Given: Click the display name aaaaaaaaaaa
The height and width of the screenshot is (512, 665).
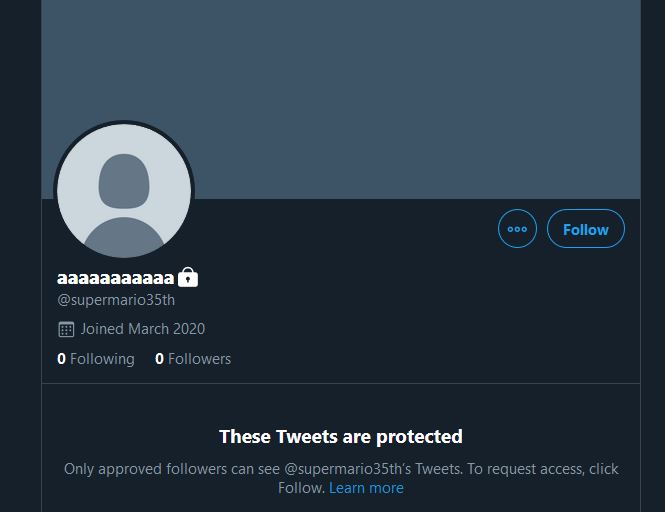Looking at the screenshot, I should point(115,278).
